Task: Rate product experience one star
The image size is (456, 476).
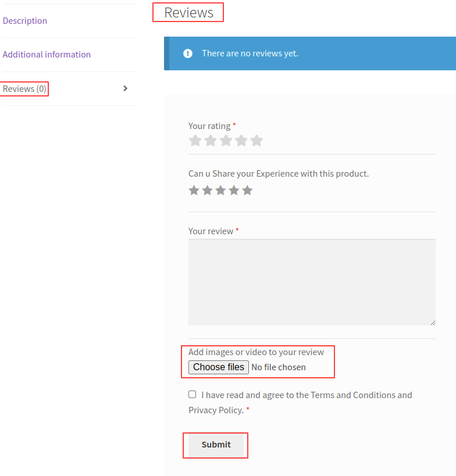Action: click(x=194, y=190)
